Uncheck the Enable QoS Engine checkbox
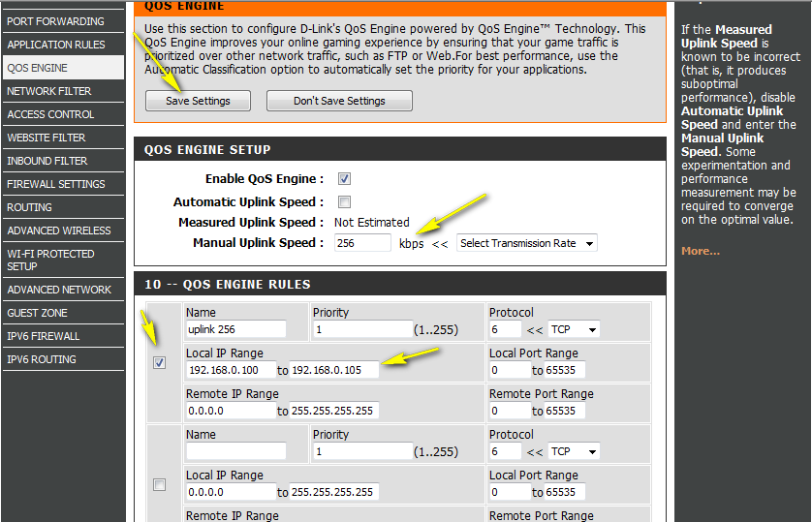Screen dimensions: 812x522 coord(344,179)
